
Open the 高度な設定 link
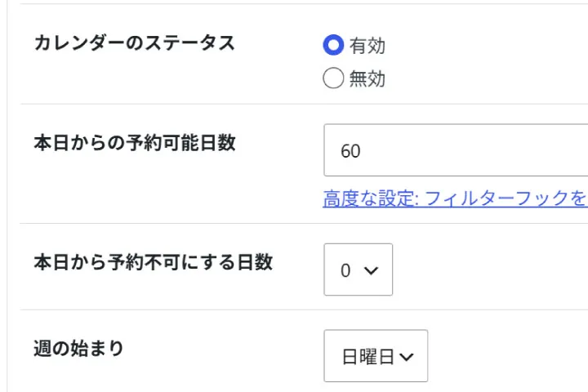pyautogui.click(x=455, y=198)
